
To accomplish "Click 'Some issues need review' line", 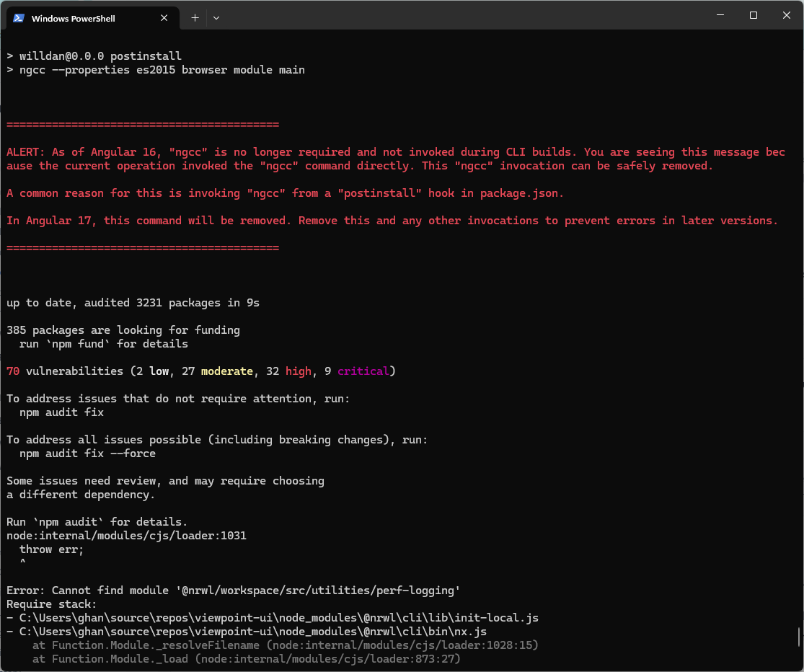I will click(165, 481).
